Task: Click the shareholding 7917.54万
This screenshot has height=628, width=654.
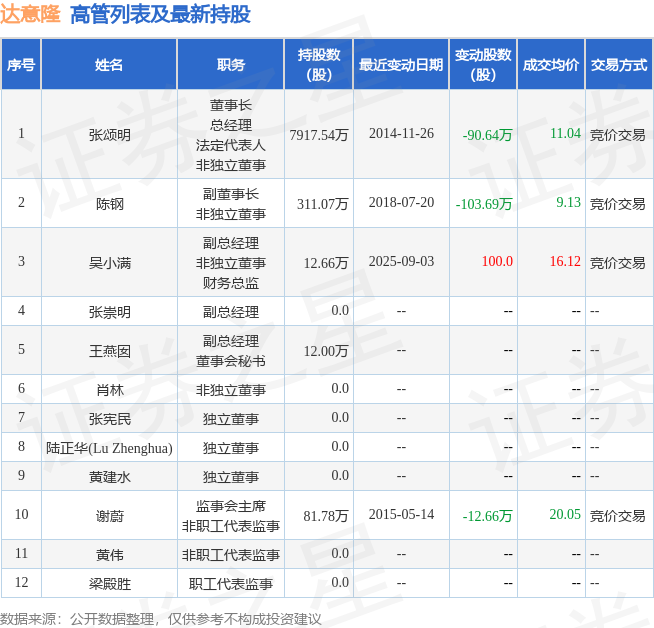Action: (x=319, y=135)
